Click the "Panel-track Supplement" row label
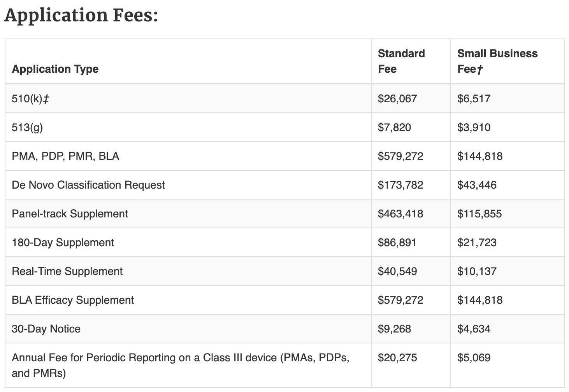Image resolution: width=569 pixels, height=392 pixels. 70,214
